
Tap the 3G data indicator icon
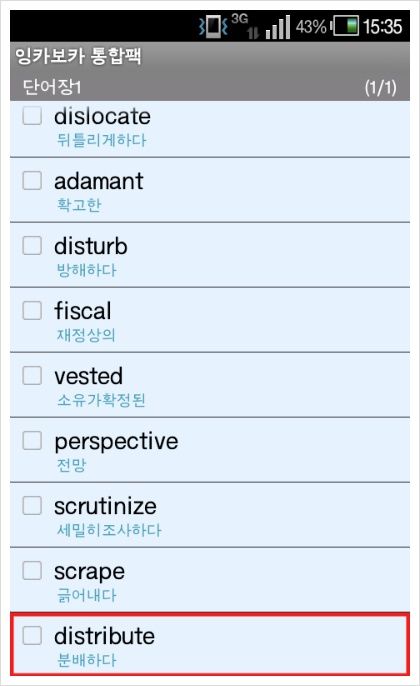tap(240, 19)
